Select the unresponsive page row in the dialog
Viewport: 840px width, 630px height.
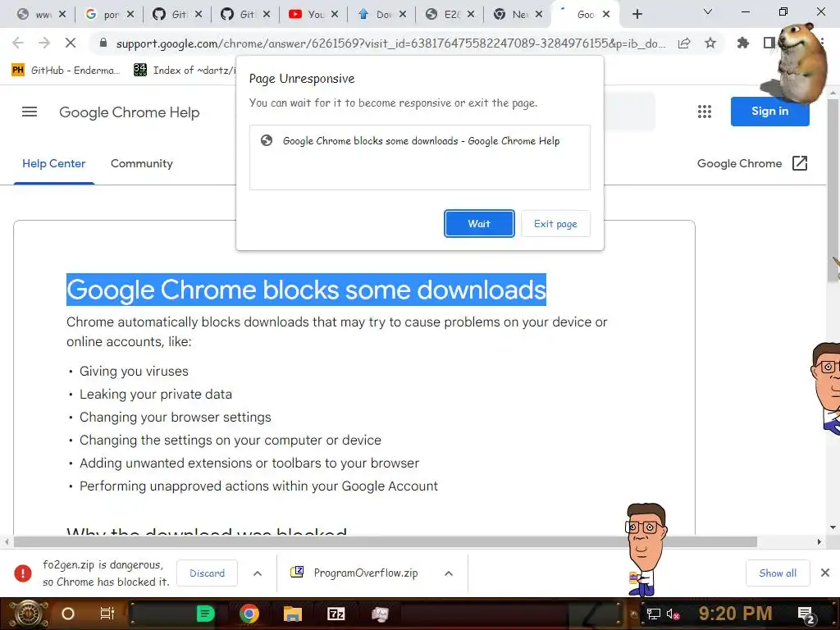(419, 141)
